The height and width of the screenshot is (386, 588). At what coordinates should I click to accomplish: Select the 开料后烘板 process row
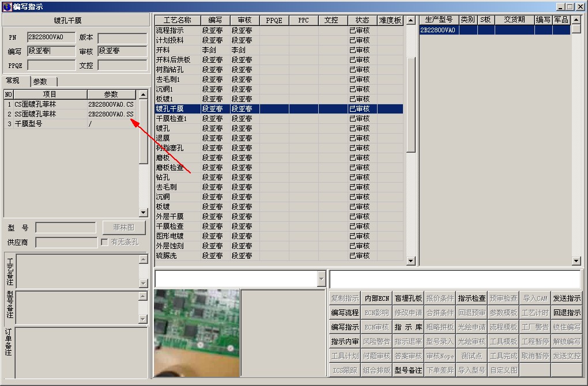tap(279, 59)
